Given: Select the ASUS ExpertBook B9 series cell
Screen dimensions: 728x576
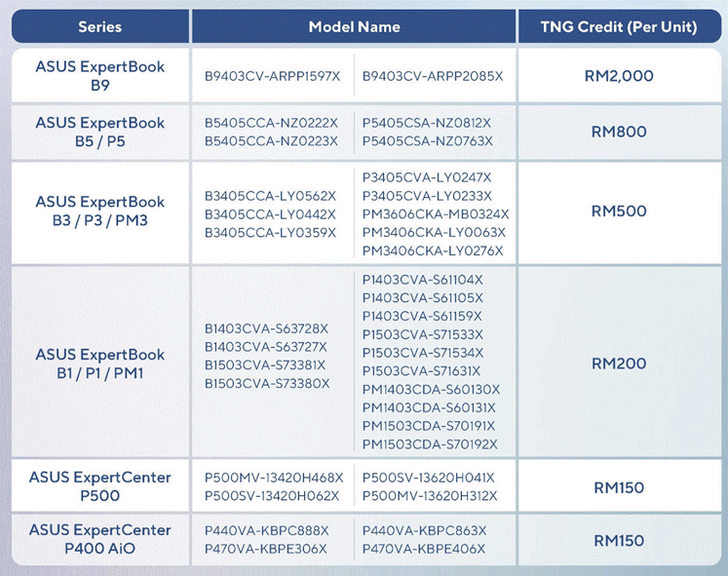Looking at the screenshot, I should pyautogui.click(x=100, y=75).
